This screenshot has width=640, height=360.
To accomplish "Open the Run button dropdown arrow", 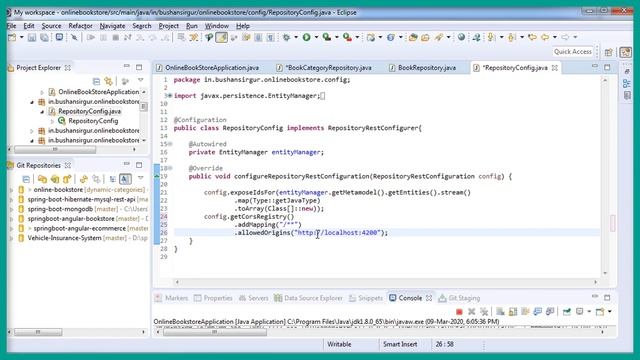I will [316, 38].
